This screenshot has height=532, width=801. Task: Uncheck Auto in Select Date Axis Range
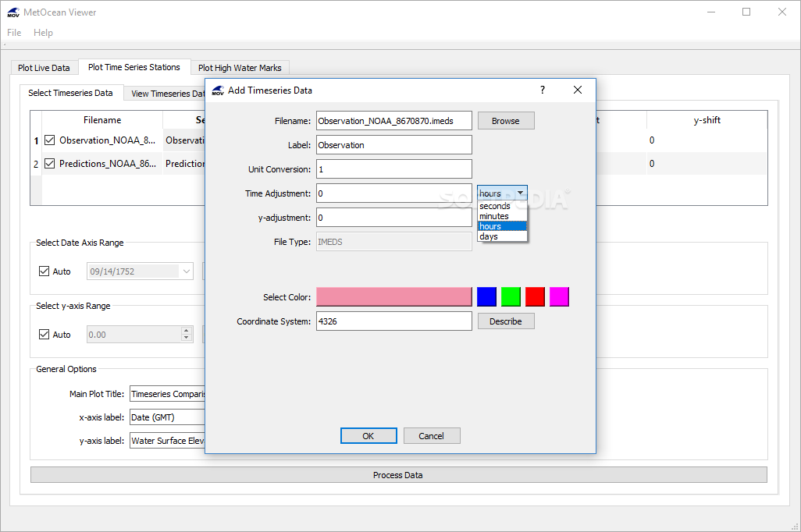tap(44, 271)
